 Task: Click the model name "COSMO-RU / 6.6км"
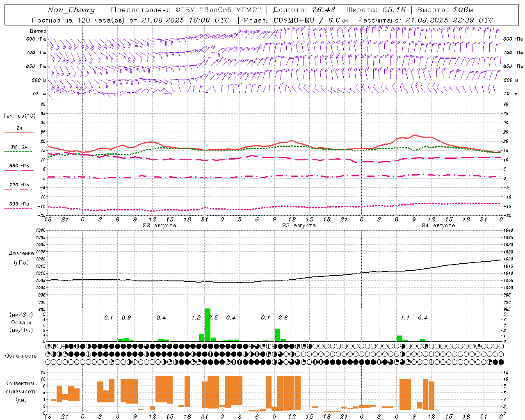tap(310, 20)
